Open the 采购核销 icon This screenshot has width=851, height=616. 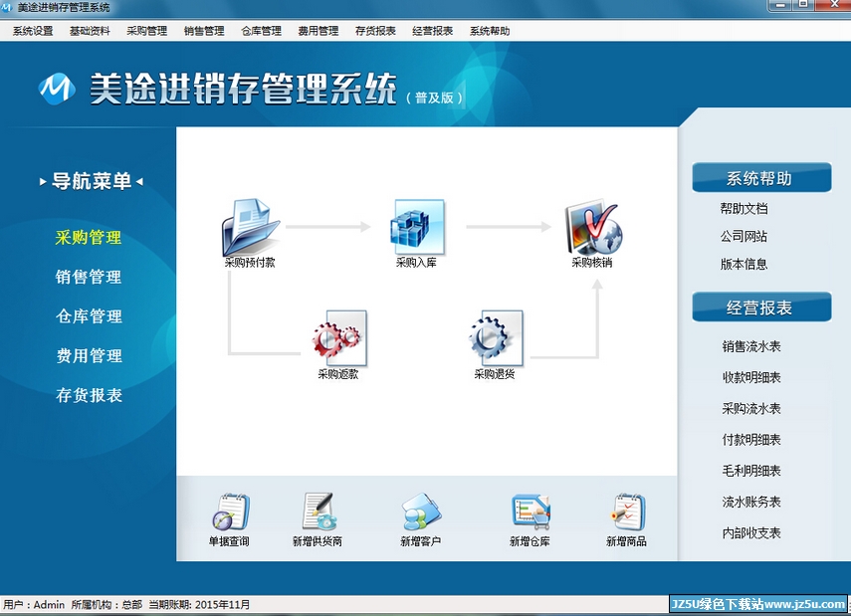tap(591, 228)
